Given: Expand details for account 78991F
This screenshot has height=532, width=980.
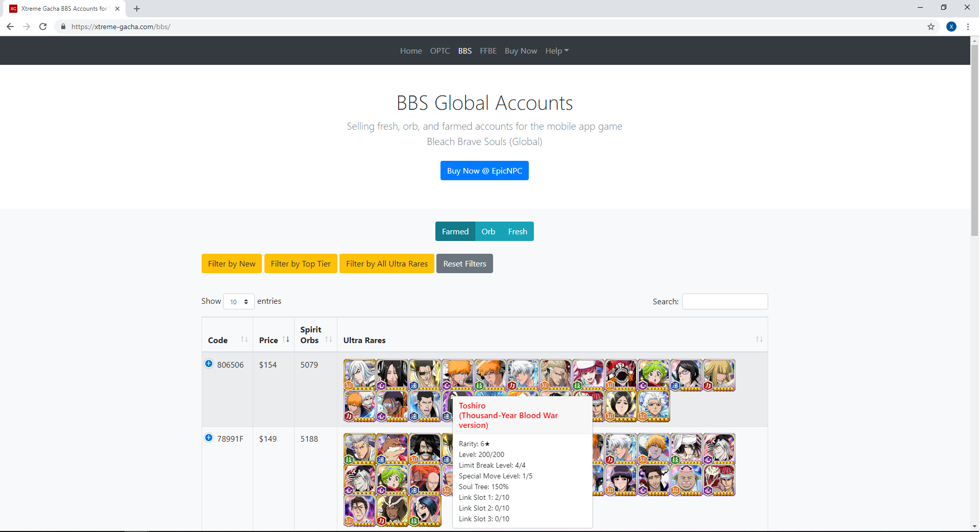Looking at the screenshot, I should click(209, 438).
